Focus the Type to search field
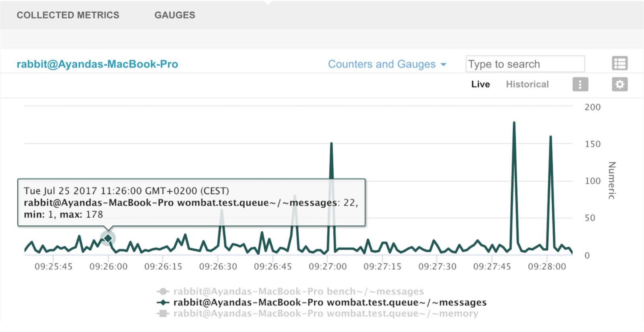Screen dimensions: 644x332 [524, 64]
